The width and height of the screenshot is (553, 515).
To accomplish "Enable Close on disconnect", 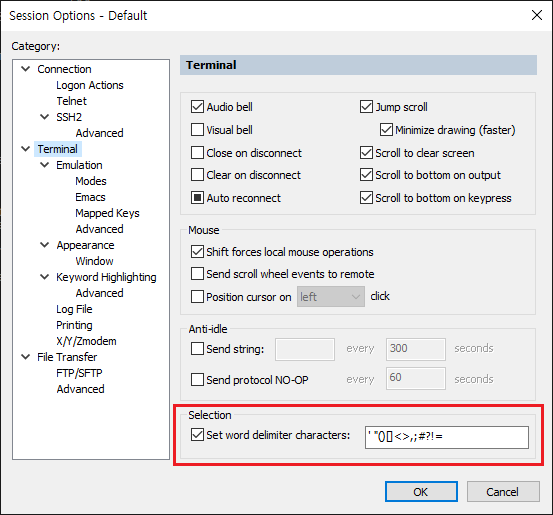I will coord(197,153).
